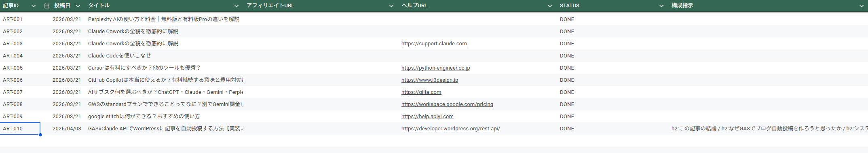Select cell ART-001
The width and height of the screenshot is (868, 153).
click(20, 19)
